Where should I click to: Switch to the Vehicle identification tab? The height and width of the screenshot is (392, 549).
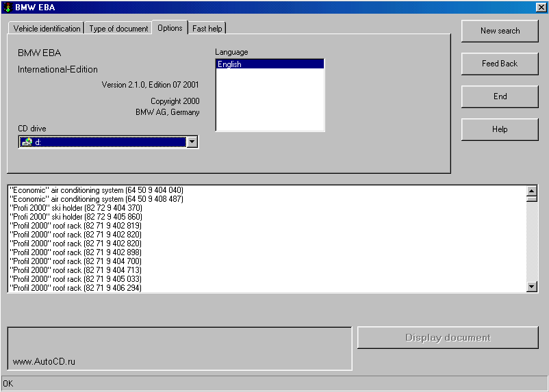point(47,28)
